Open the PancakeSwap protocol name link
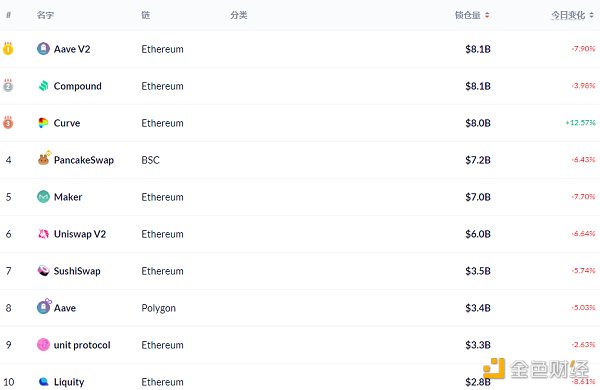 tap(84, 160)
